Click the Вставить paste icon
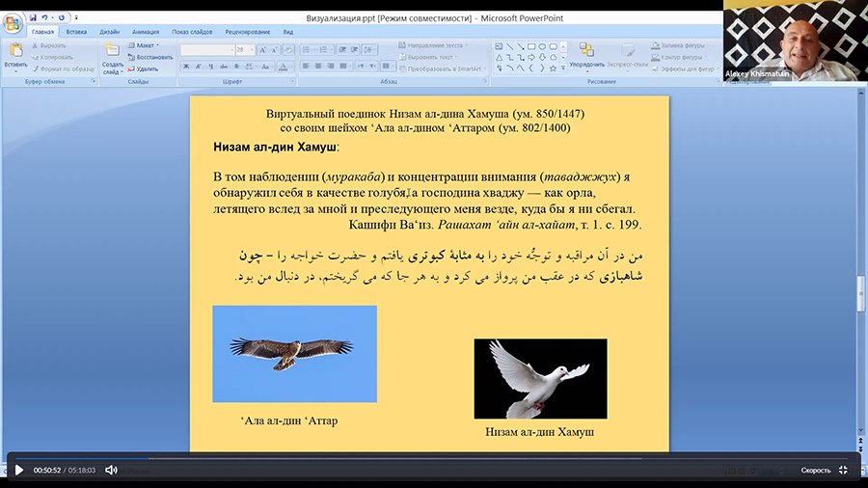 (x=16, y=50)
